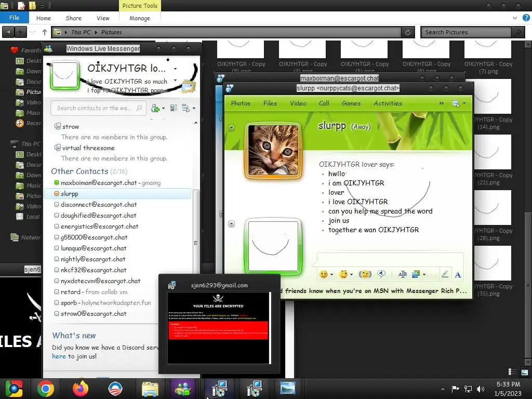Click the Search Pictures field
This screenshot has height=399, width=532.
[x=466, y=32]
